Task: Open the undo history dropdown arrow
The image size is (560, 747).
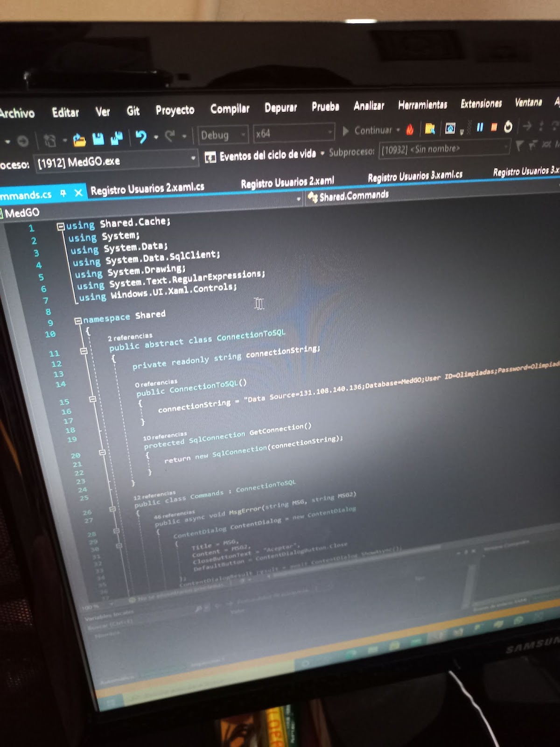Action: (156, 137)
